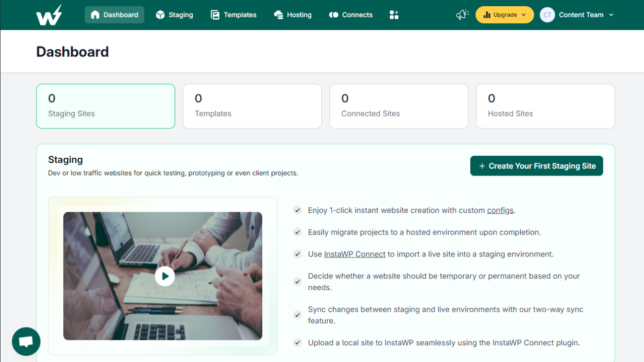
Task: Select the Templates stat card
Action: click(252, 106)
